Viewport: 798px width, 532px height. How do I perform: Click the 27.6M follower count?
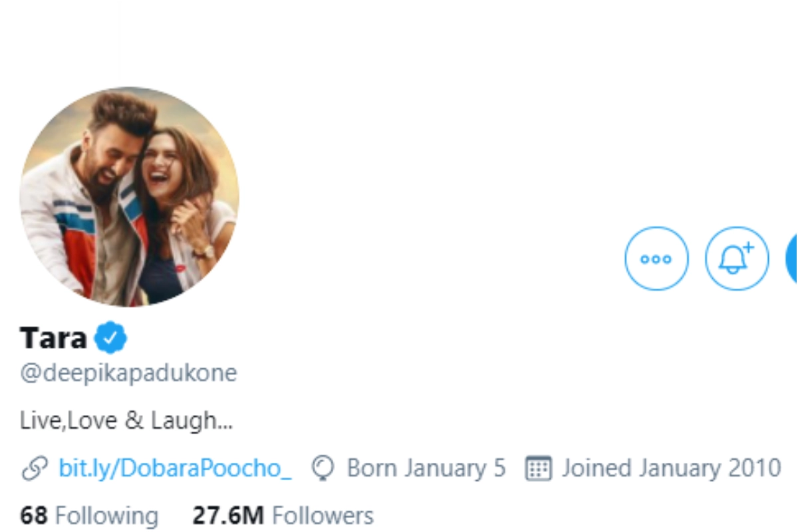[228, 515]
